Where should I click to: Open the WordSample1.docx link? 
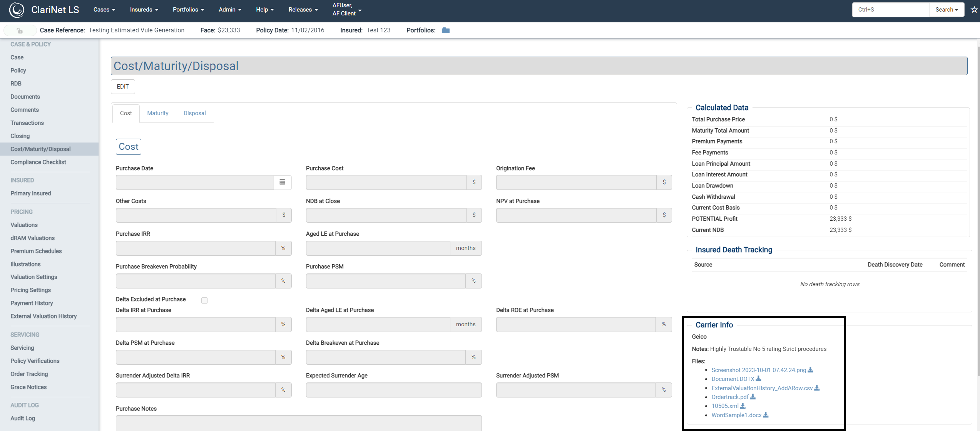click(x=736, y=415)
